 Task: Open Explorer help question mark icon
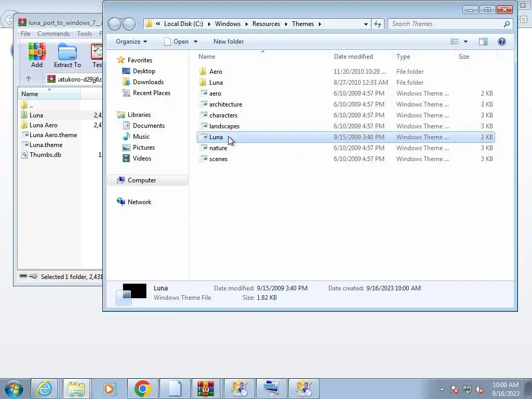tap(501, 42)
